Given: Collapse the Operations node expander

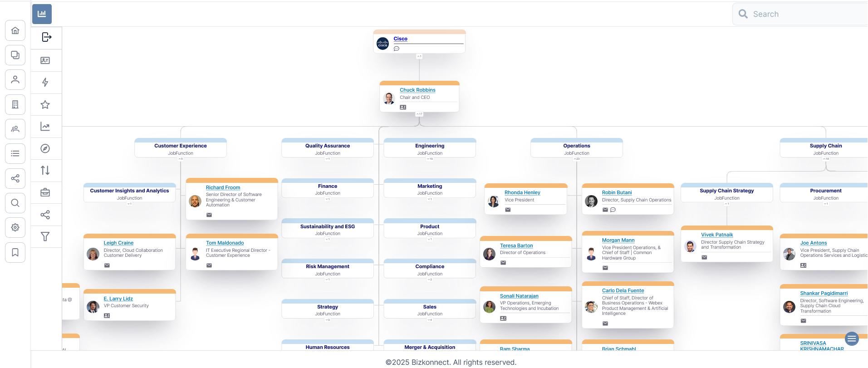Looking at the screenshot, I should (577, 159).
